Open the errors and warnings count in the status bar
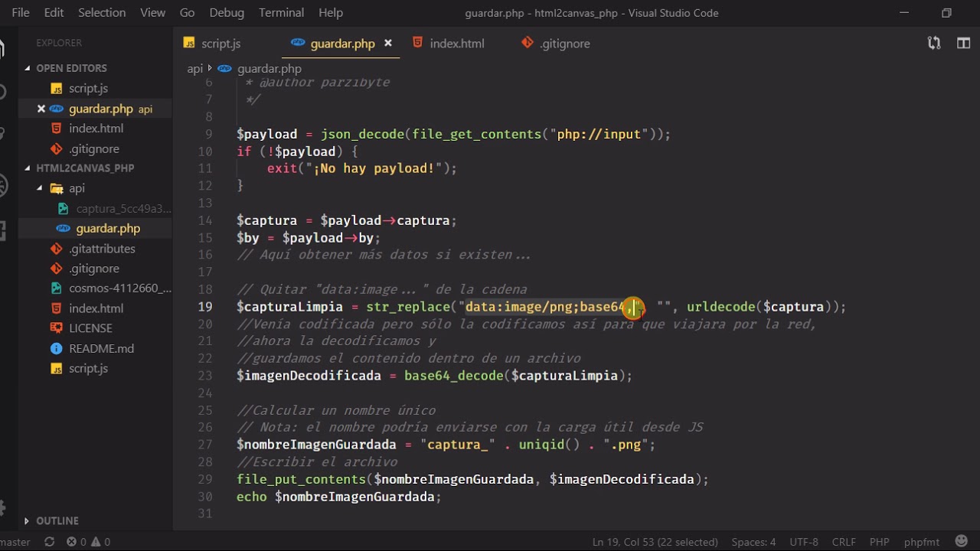Screen dimensions: 980x551 click(88, 542)
